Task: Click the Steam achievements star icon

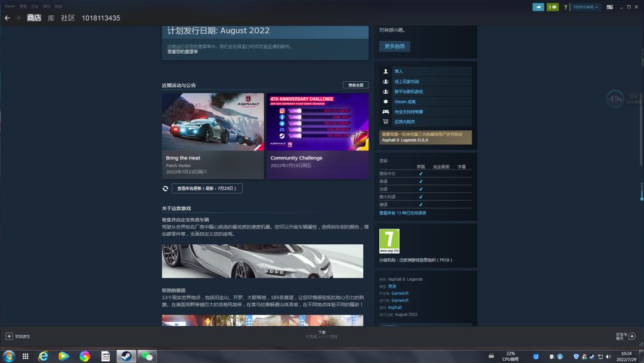Action: tap(385, 101)
